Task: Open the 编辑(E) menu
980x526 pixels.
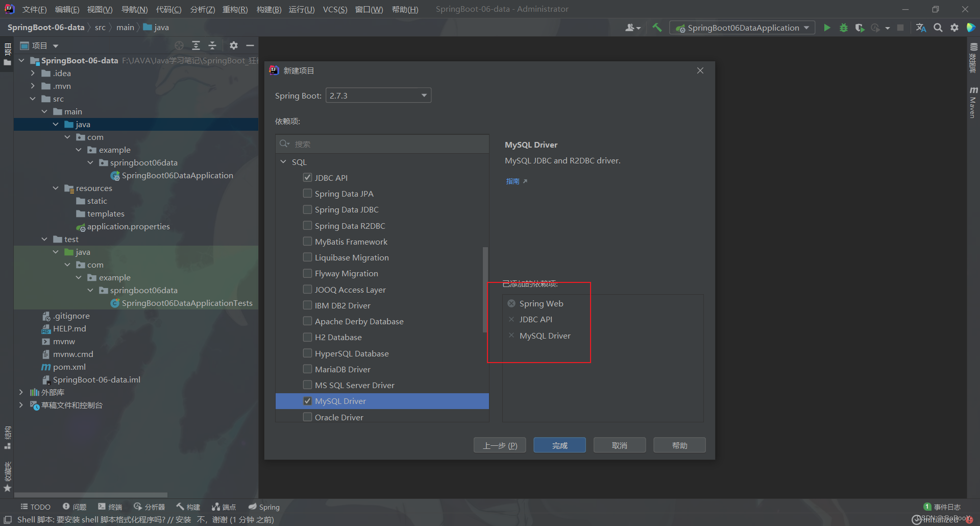Action: pos(67,9)
